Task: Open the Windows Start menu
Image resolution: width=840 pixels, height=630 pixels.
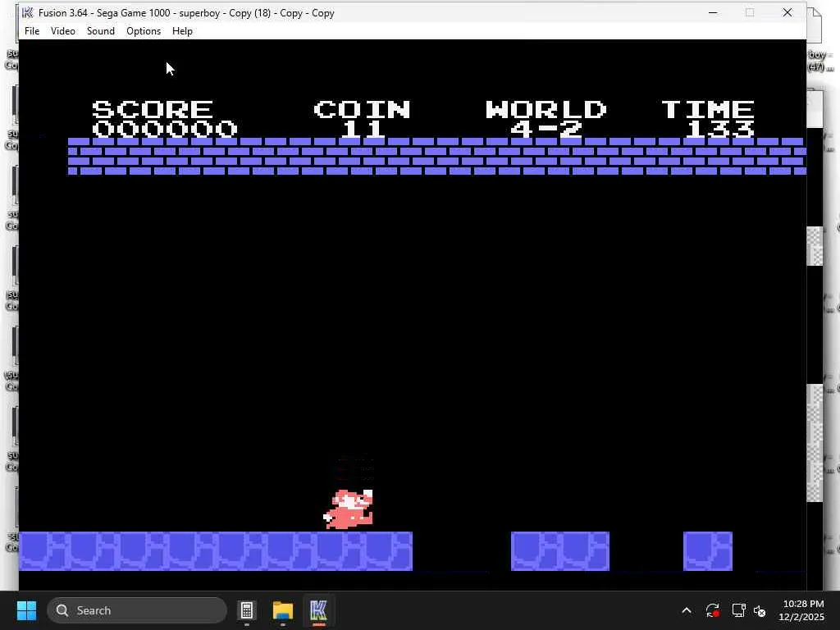Action: [26, 610]
